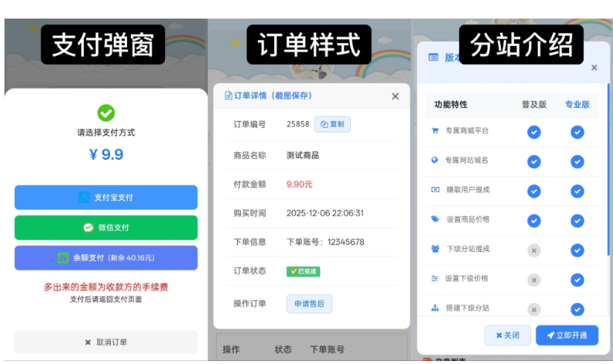Click 专业版 check for 专属商城平台
Image resolution: width=613 pixels, height=364 pixels.
click(x=577, y=132)
